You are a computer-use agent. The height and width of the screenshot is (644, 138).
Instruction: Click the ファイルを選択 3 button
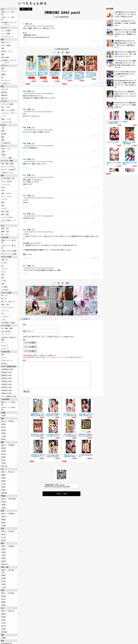tap(30, 351)
